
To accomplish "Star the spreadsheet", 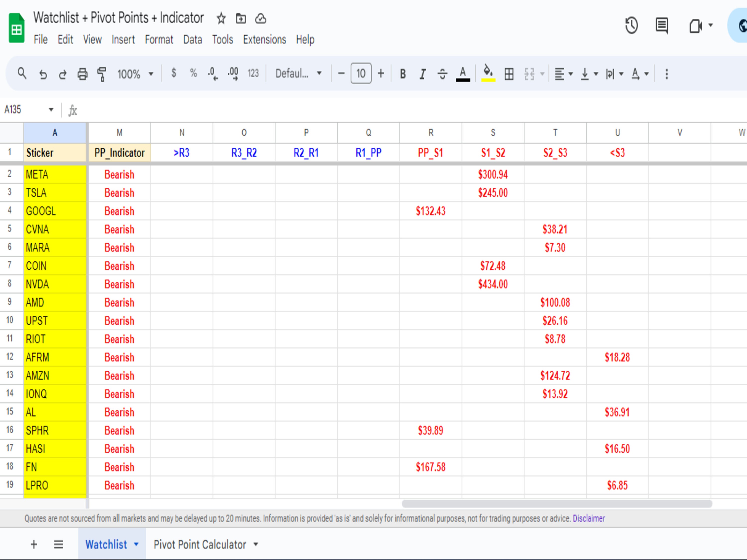I will (221, 19).
